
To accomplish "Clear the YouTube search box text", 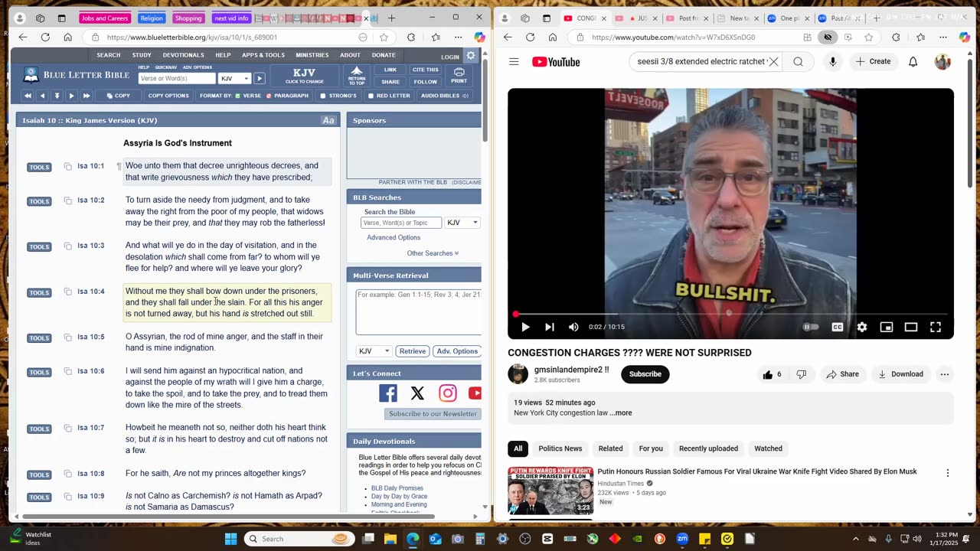I will 773,62.
